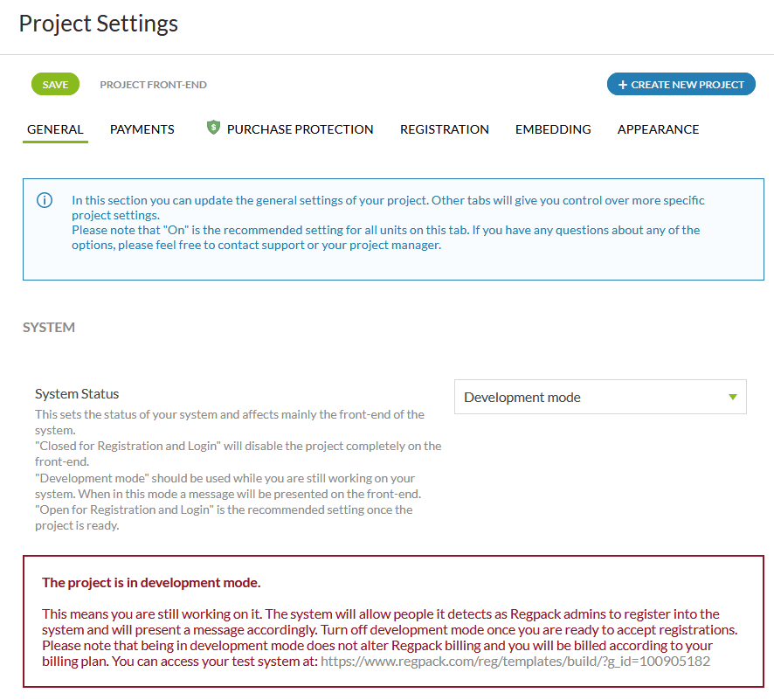This screenshot has height=700, width=774.
Task: Open the Project Front-End link
Action: pyautogui.click(x=154, y=85)
